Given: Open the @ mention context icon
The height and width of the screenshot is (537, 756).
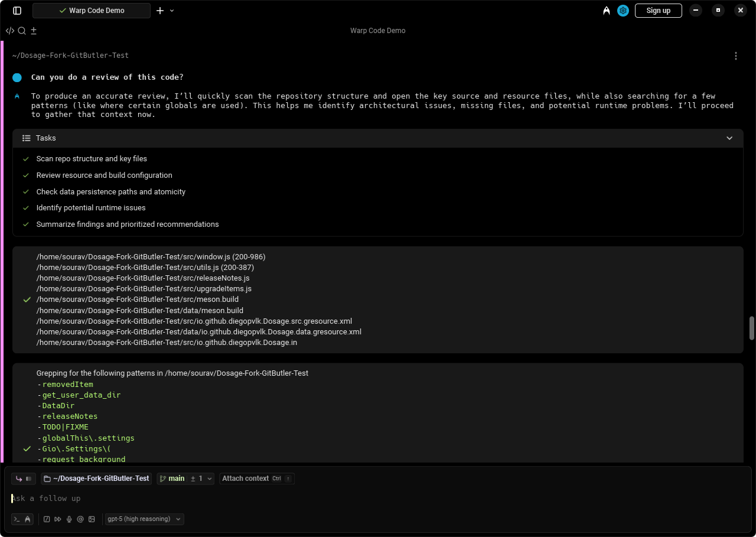Looking at the screenshot, I should coord(80,519).
